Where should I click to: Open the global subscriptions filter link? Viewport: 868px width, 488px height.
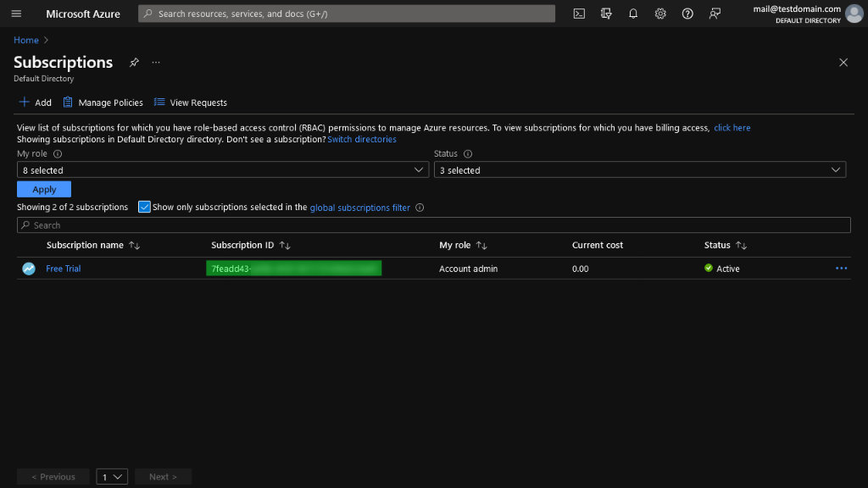click(359, 208)
